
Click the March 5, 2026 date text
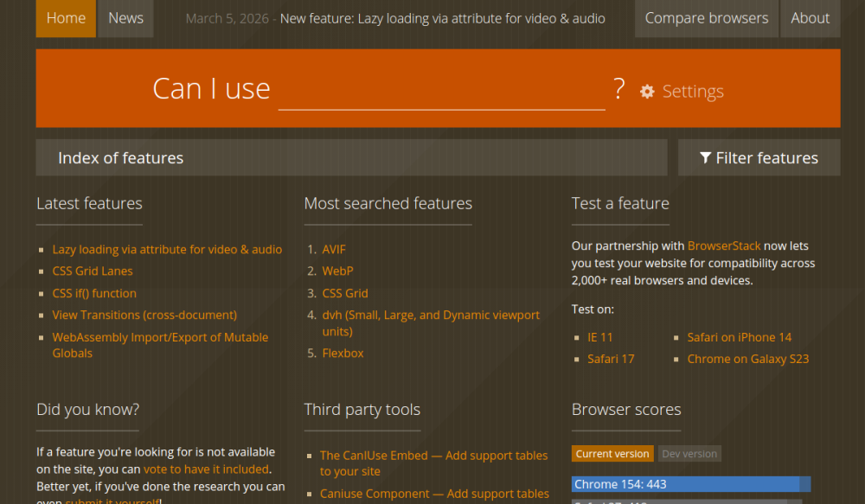tap(227, 19)
